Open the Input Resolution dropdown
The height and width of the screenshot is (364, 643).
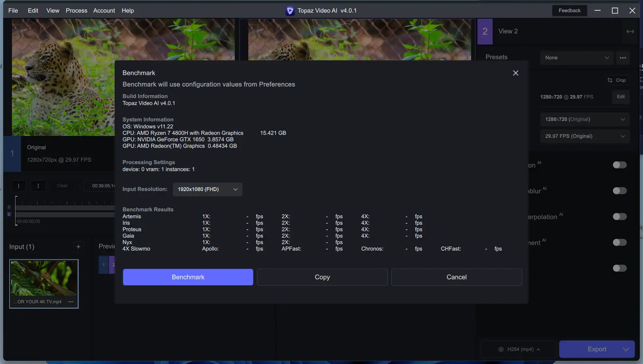click(x=207, y=189)
